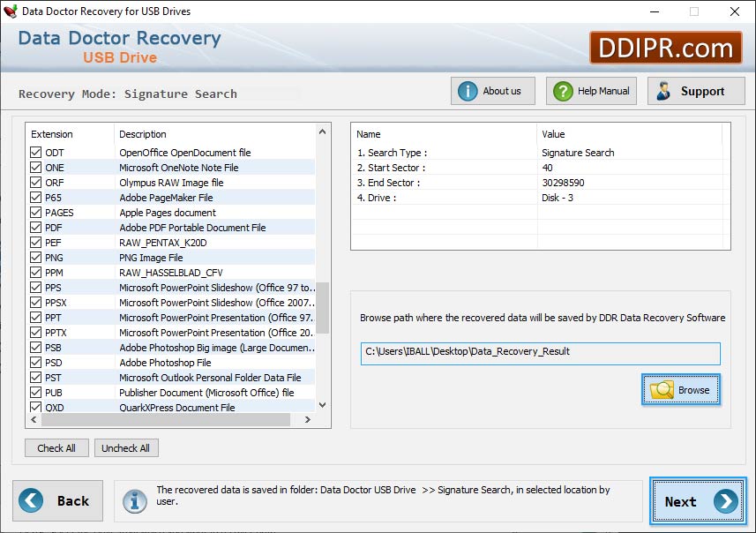Click the DDIPR.com logo banner
The image size is (756, 533).
click(x=666, y=48)
